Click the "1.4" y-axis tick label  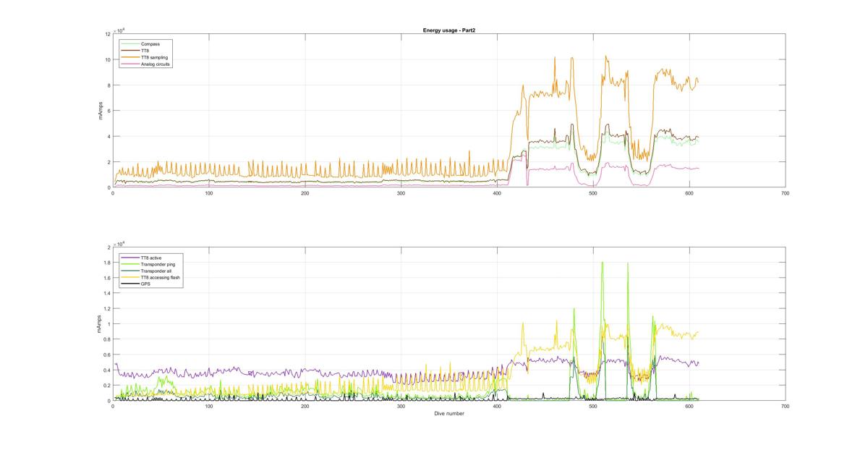[x=108, y=293]
